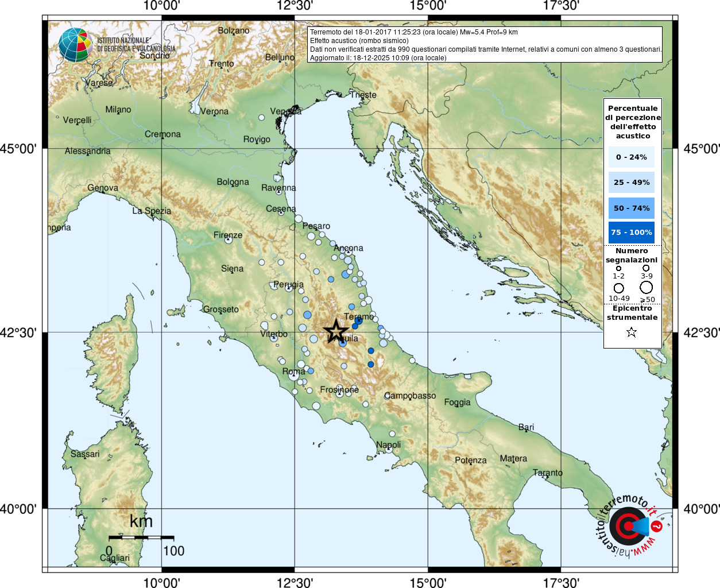Click the Bolzano city label
The height and width of the screenshot is (588, 720).
[234, 30]
